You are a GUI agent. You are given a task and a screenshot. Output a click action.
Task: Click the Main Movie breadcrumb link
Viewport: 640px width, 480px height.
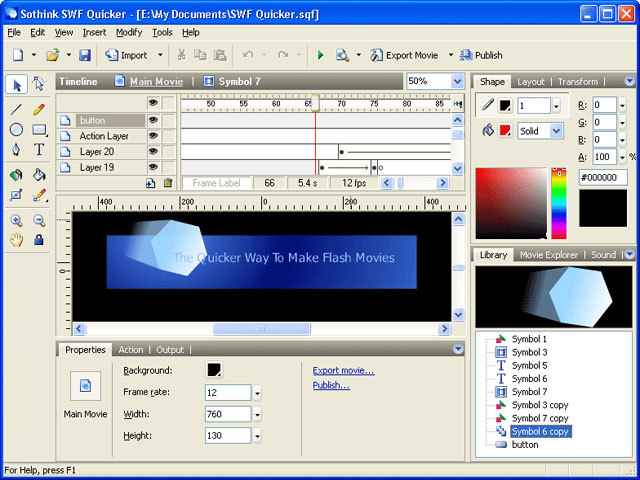156,82
